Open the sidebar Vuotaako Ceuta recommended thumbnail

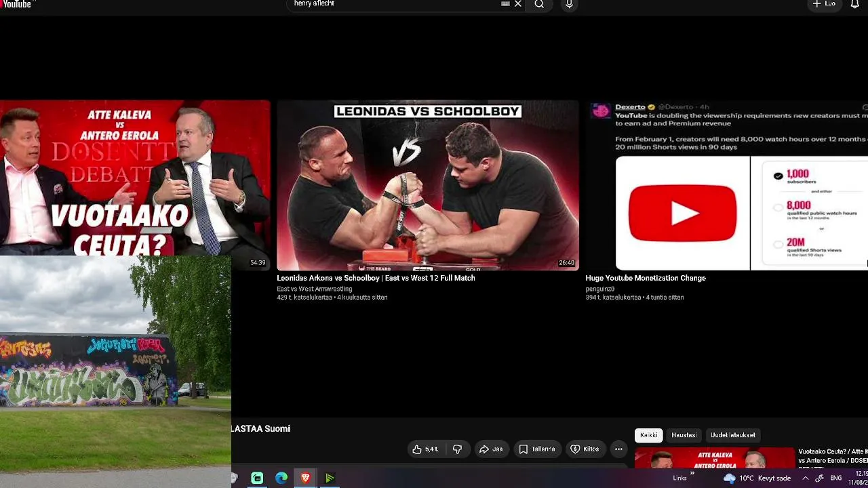tap(714, 458)
